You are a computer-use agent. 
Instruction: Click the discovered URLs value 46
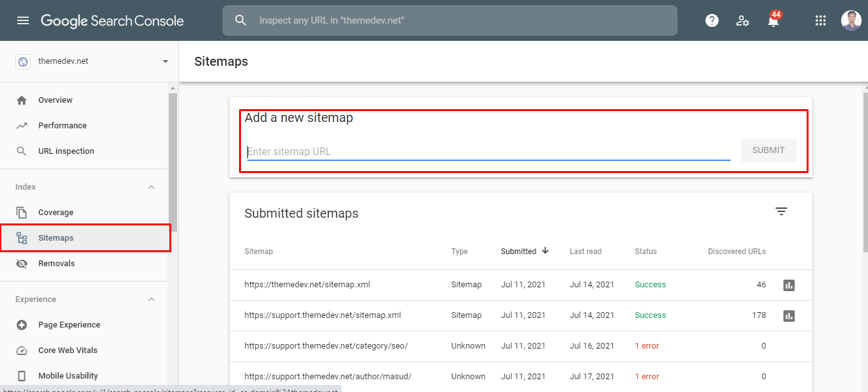(761, 285)
